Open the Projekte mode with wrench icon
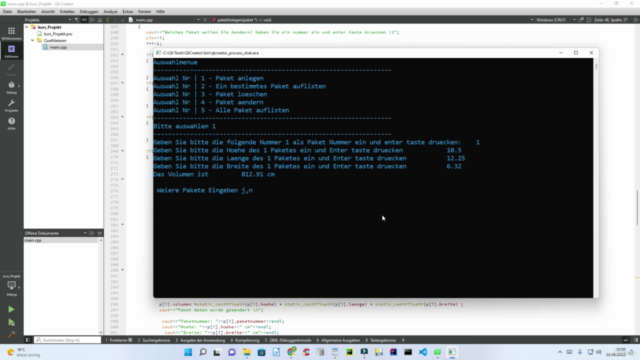Image resolution: width=640 pixels, height=360 pixels. pyautogui.click(x=11, y=105)
